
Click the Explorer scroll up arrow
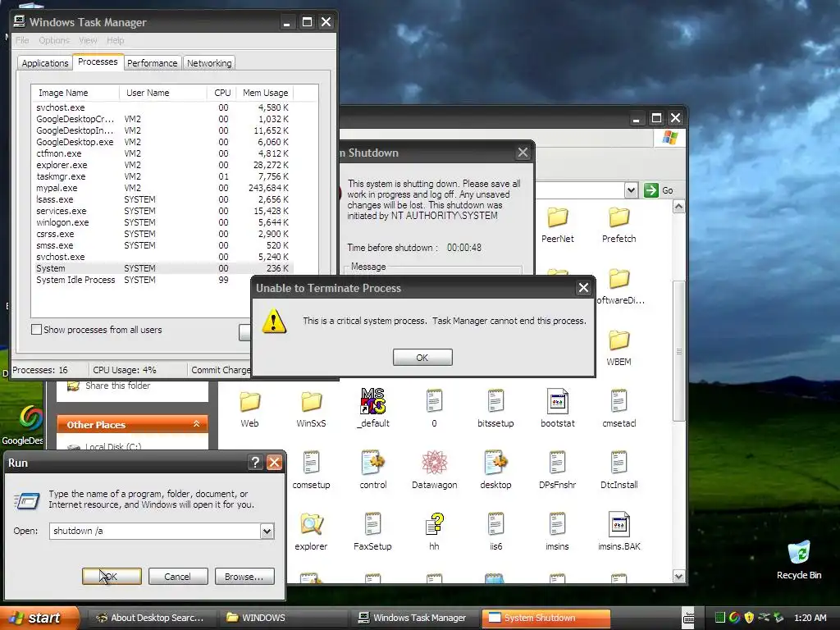(x=678, y=207)
